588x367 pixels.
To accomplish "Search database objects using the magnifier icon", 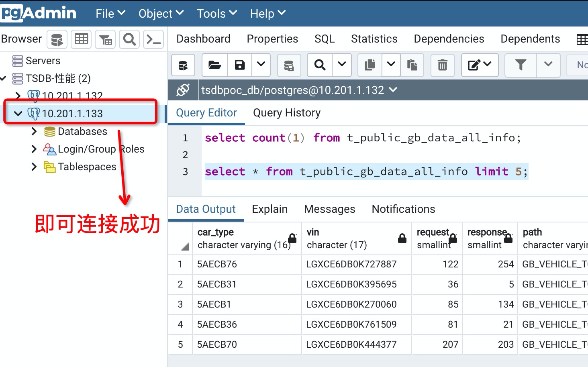I will (x=129, y=39).
